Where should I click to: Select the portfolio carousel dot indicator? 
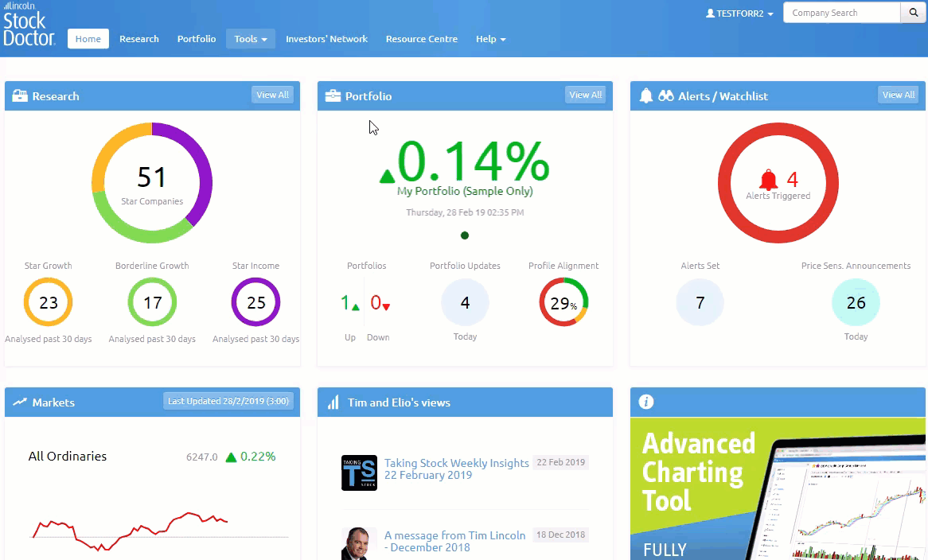[465, 235]
